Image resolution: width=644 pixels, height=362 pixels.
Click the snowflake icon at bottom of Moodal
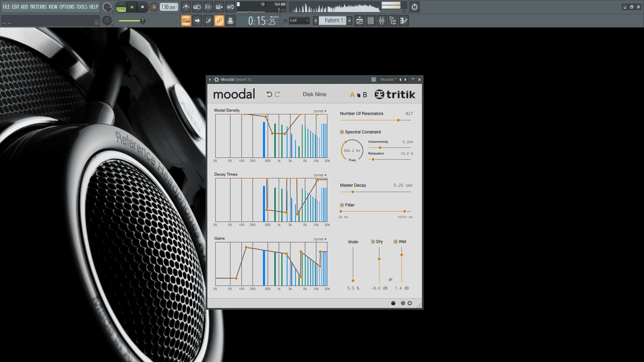tap(403, 303)
